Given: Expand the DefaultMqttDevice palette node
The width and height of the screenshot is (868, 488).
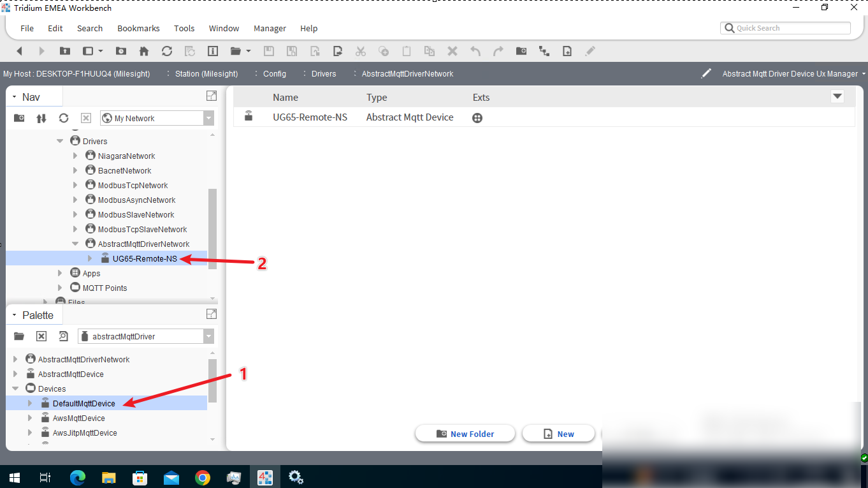Looking at the screenshot, I should 30,403.
